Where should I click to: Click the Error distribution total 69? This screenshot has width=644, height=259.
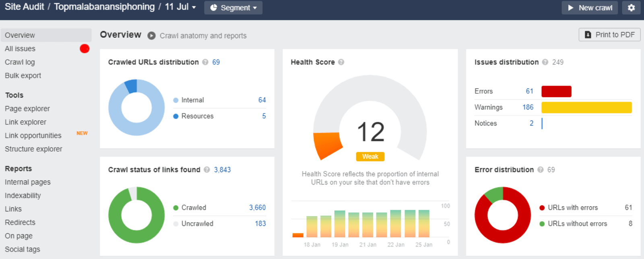pos(551,170)
